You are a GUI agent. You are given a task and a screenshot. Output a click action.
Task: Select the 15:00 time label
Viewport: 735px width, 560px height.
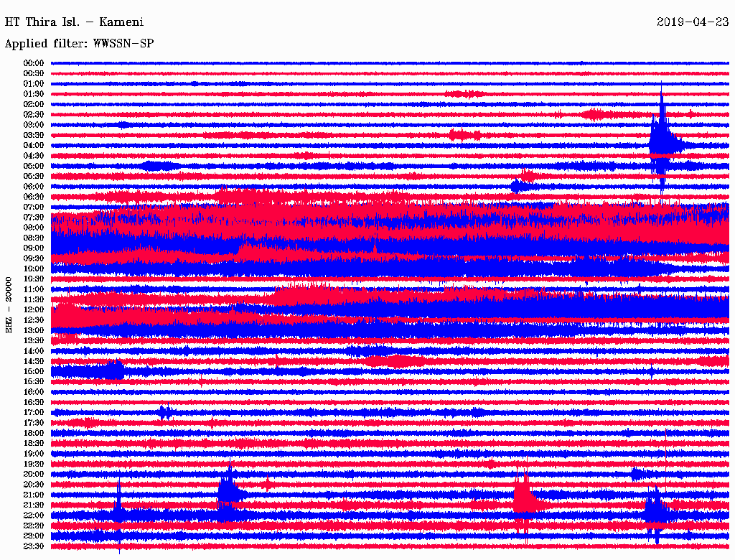click(34, 371)
